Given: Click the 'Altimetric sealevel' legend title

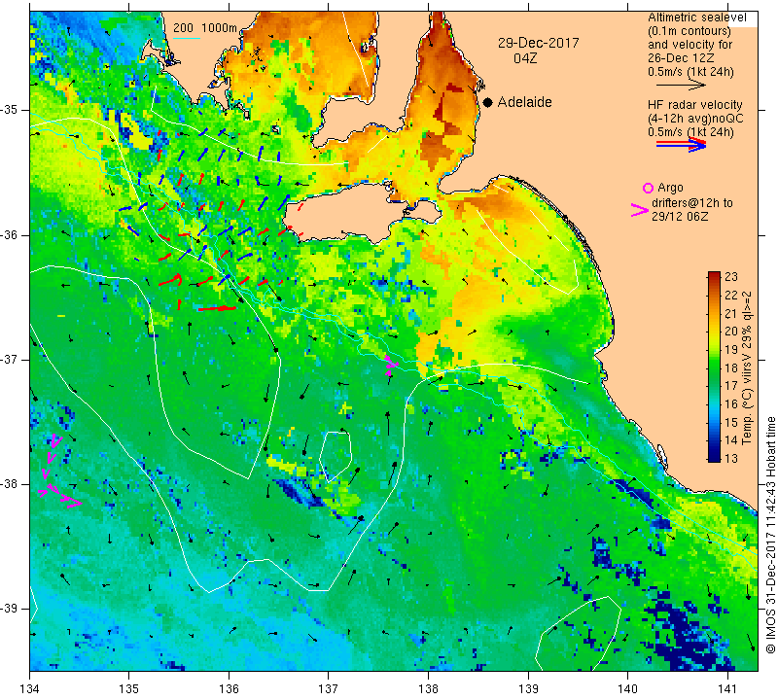Looking at the screenshot, I should (696, 17).
